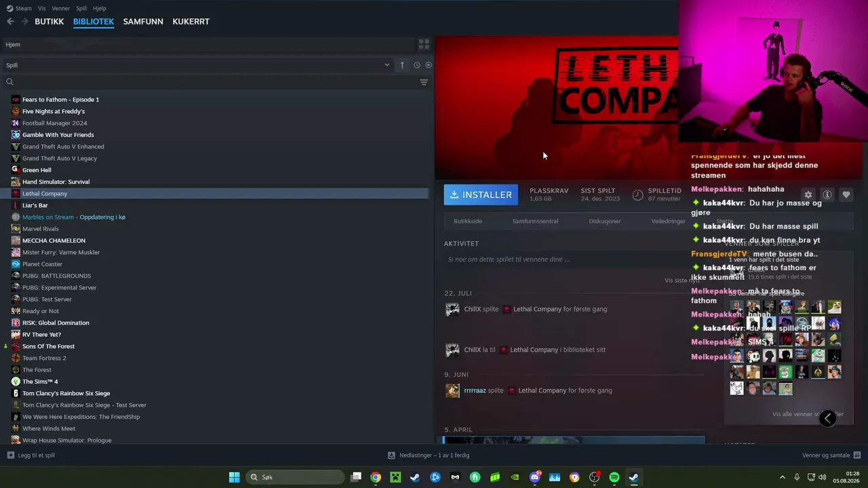Viewport: 868px width, 488px height.
Task: Open Chrome from the taskbar
Action: pyautogui.click(x=376, y=477)
